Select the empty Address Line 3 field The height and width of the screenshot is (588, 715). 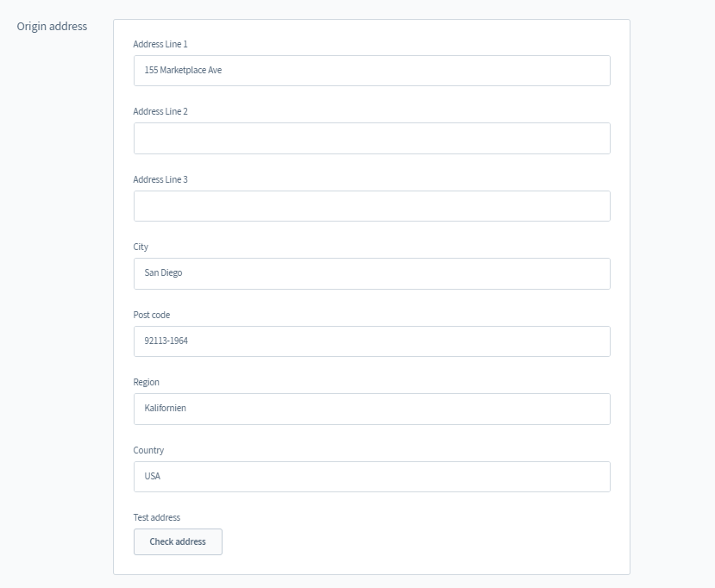372,206
